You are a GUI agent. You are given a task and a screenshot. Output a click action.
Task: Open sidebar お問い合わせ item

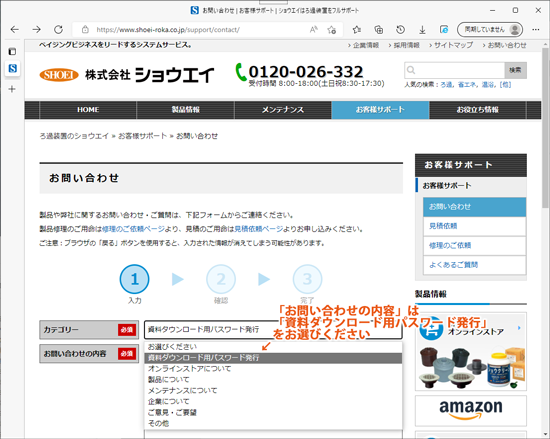[x=474, y=207]
